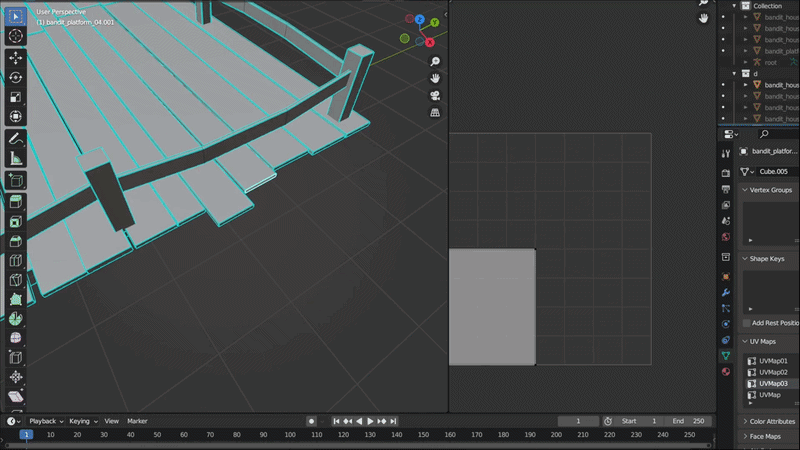Collapse the 'd' collection in outliner
This screenshot has height=450, width=800.
tap(735, 73)
